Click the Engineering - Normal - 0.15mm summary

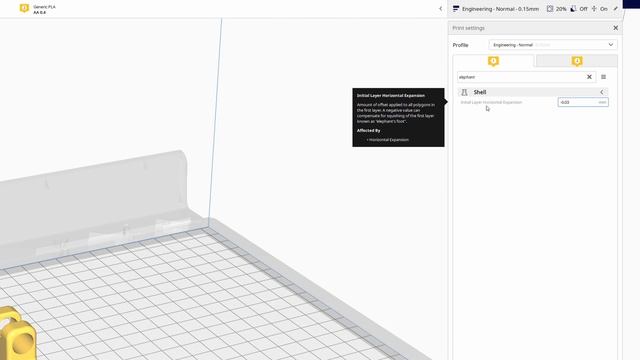pos(500,9)
